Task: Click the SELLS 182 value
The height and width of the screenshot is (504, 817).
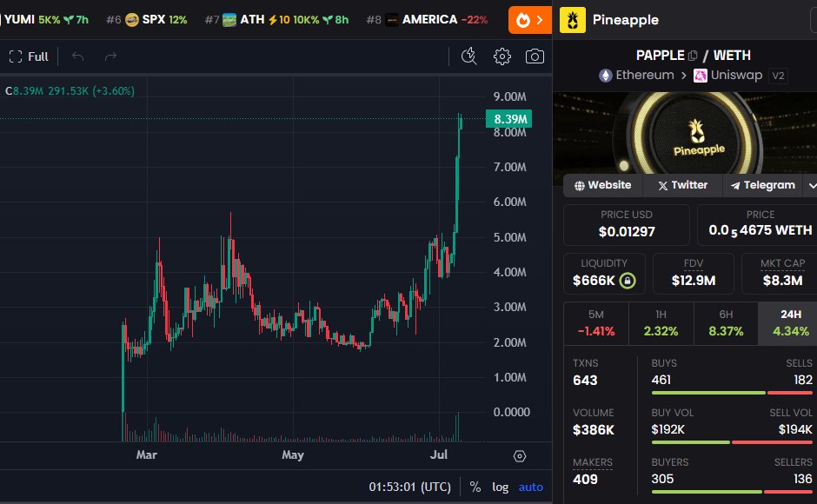Action: (803, 380)
